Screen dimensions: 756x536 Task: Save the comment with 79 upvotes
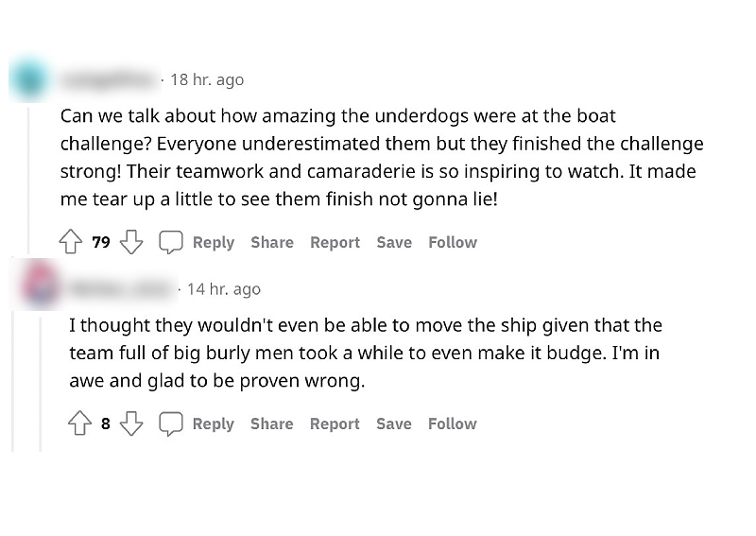coord(394,243)
